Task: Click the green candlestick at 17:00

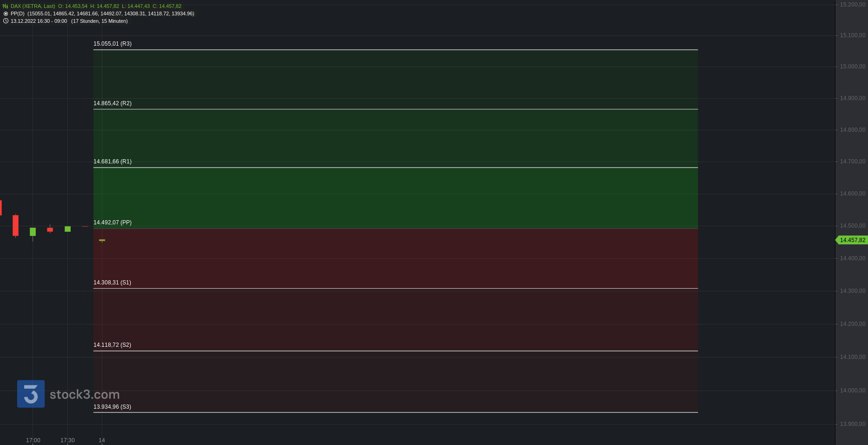Action: (x=33, y=232)
